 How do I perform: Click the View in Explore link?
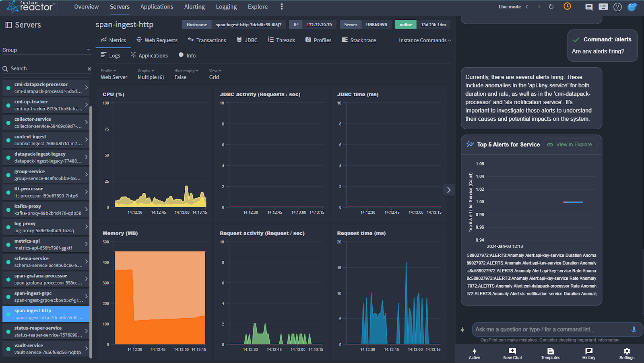(570, 144)
